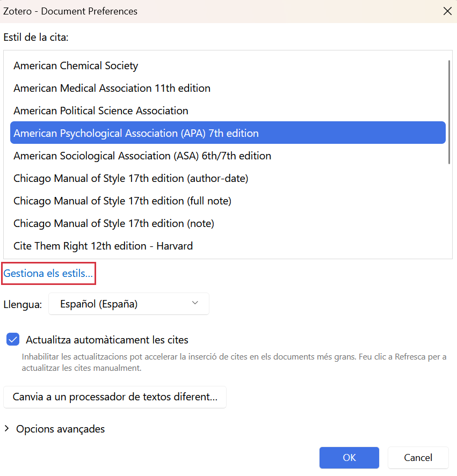Confirm preferences with OK button
457x476 pixels.
(x=349, y=457)
